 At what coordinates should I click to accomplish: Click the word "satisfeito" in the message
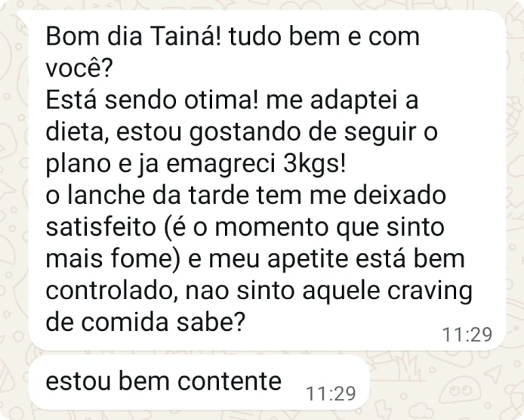coord(106,227)
